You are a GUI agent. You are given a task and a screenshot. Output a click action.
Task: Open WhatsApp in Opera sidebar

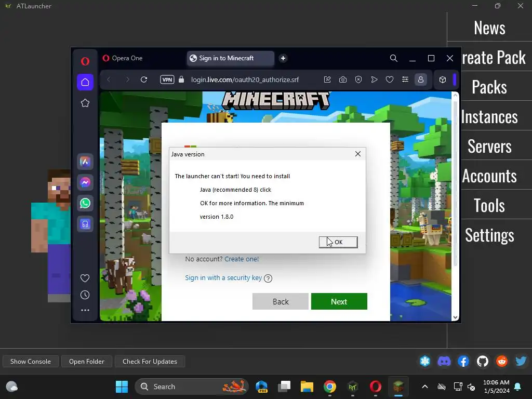pyautogui.click(x=85, y=203)
